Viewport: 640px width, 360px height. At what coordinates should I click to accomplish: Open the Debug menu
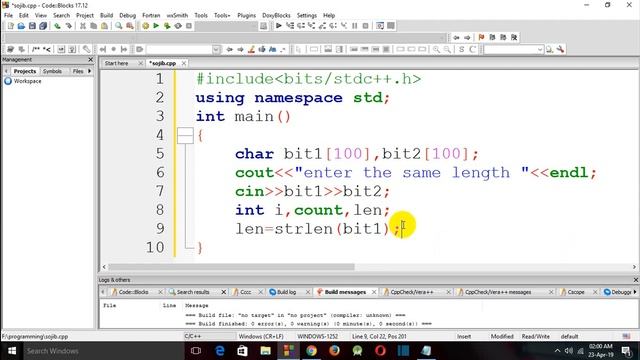127,15
